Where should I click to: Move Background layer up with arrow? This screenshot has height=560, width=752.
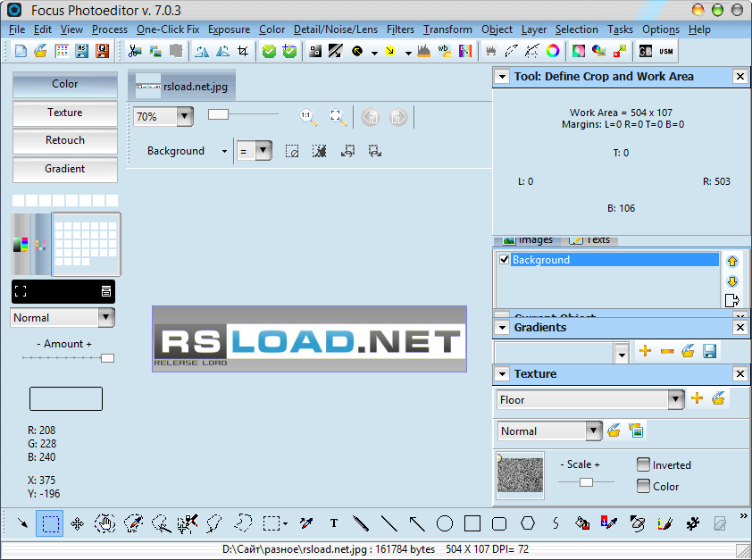tap(732, 262)
